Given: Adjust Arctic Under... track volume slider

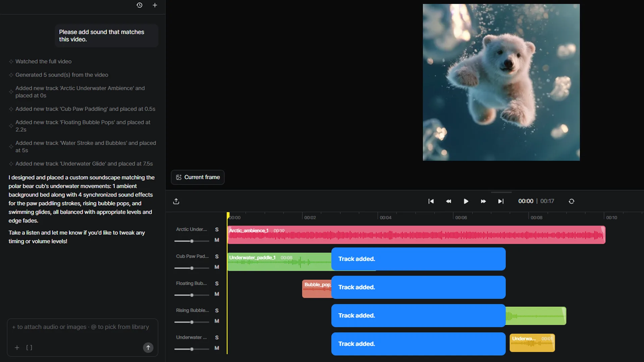Looking at the screenshot, I should [x=192, y=241].
